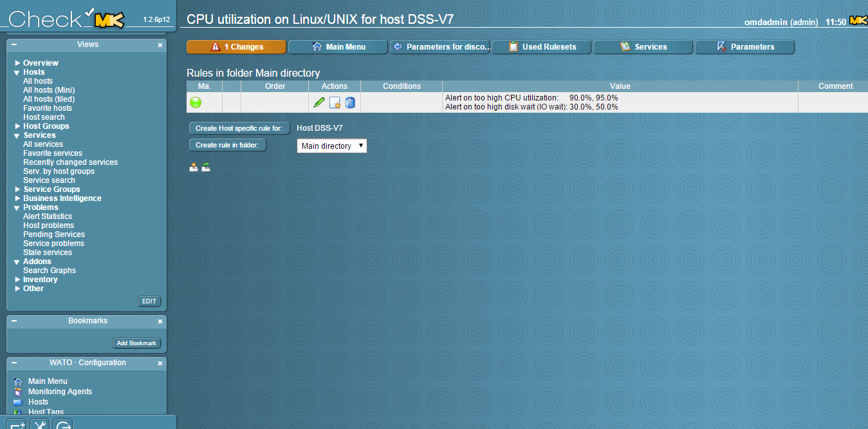Expand the Overview tree node
The width and height of the screenshot is (868, 429).
[x=17, y=63]
